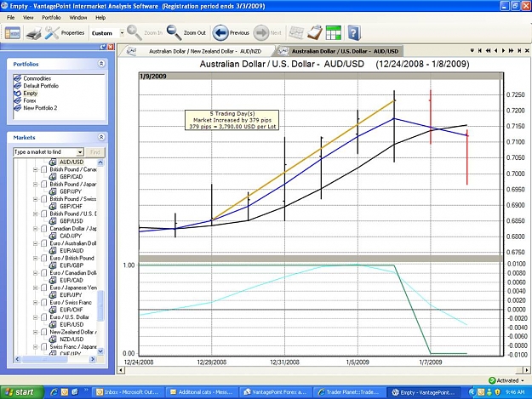The height and width of the screenshot is (399, 532).
Task: Click the greyed Next arrow
Action: [x=261, y=33]
